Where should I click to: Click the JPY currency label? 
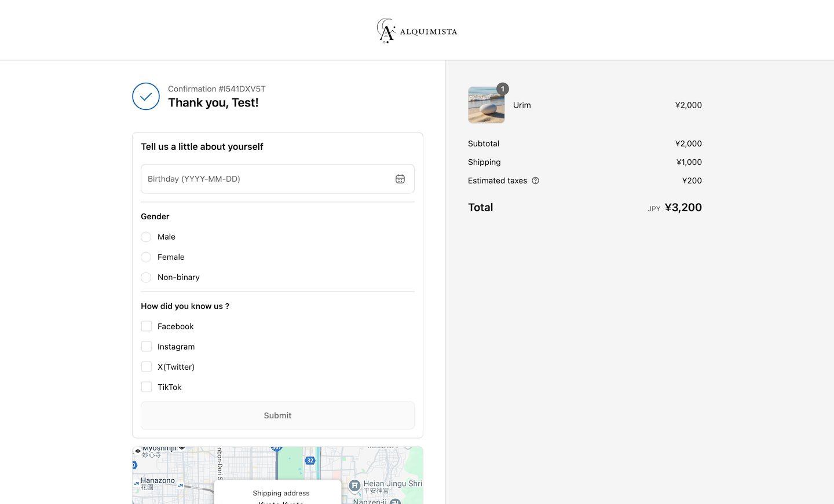[654, 209]
